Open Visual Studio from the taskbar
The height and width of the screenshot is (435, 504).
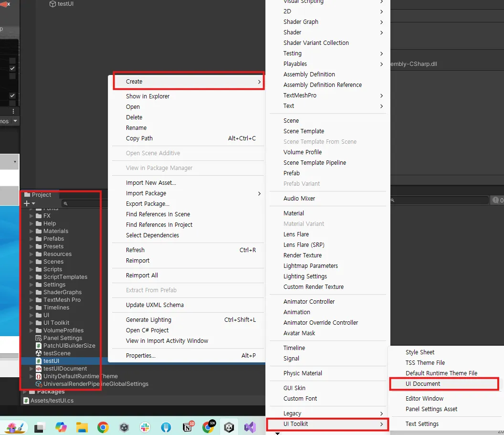[x=250, y=427]
